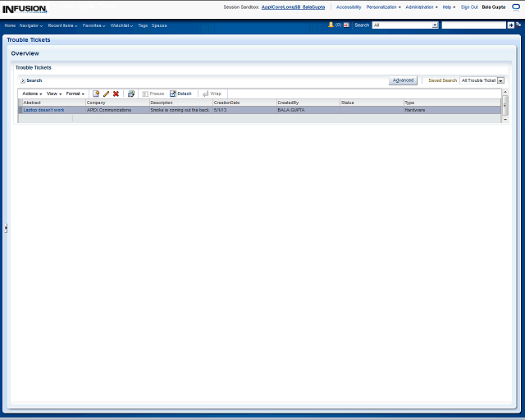Open the Spaces link
Screen dimensions: 525x420
[159, 25]
